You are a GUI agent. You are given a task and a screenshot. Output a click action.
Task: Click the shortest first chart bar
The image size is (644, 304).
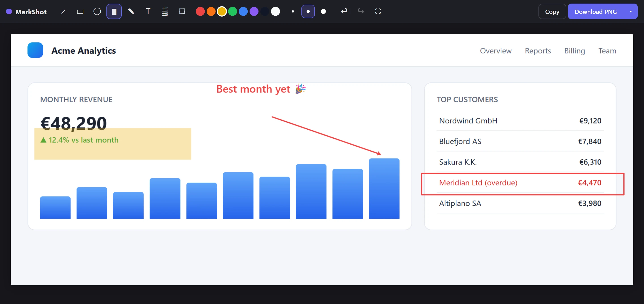(55, 208)
